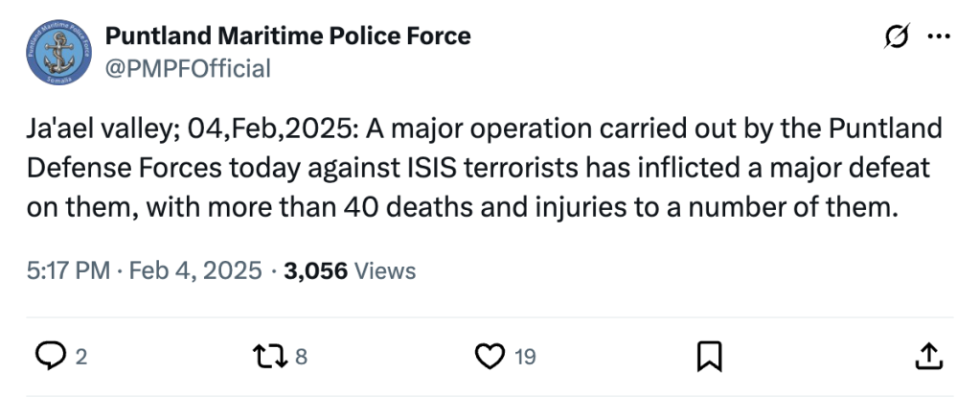Open the share icon's menu
The width and height of the screenshot is (980, 397).
point(928,357)
